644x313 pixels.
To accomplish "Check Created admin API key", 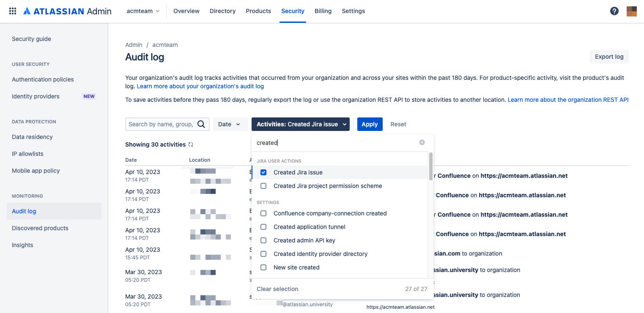I will 263,240.
